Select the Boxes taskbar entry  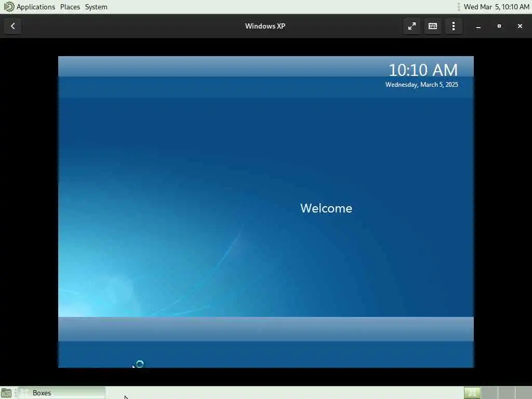tap(62, 393)
